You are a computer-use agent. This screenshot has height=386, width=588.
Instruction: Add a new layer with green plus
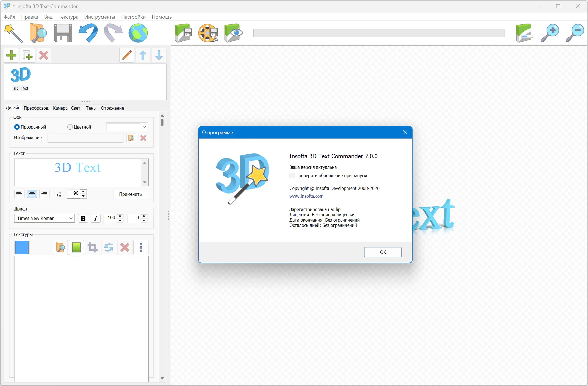point(11,55)
